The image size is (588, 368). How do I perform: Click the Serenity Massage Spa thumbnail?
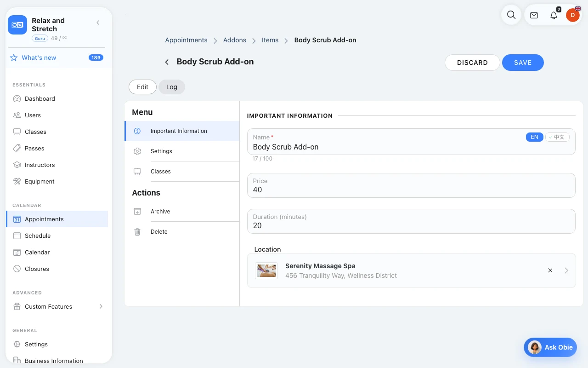click(x=266, y=270)
